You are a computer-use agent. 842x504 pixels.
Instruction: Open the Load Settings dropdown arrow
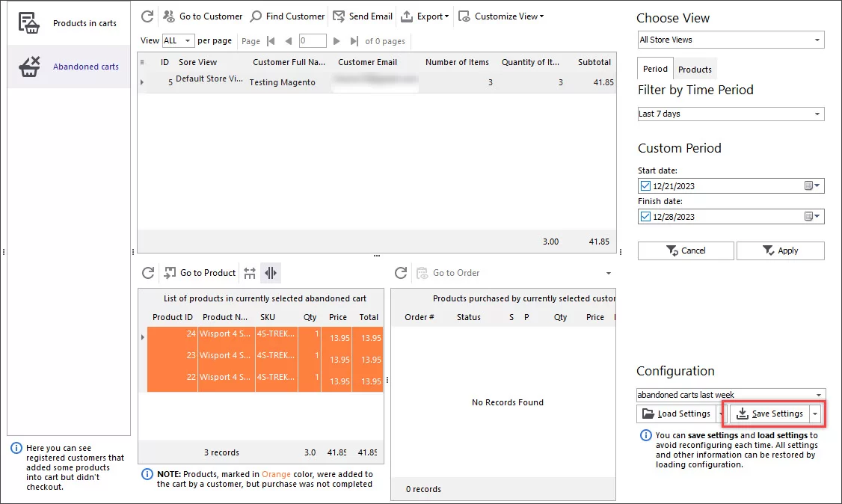tap(721, 414)
